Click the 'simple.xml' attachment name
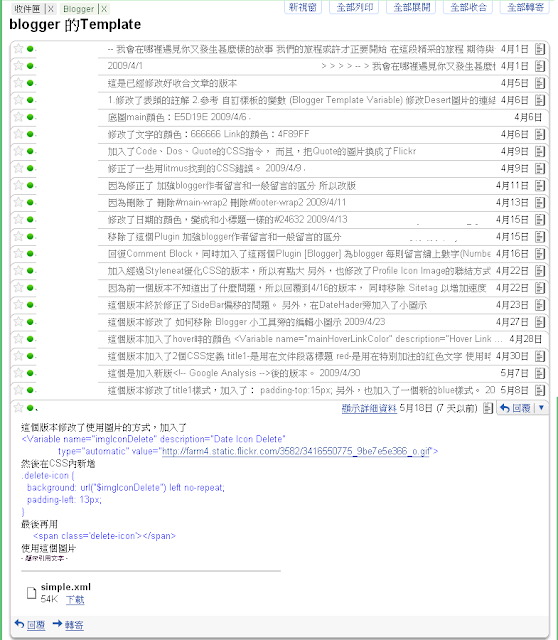Screen dimensions: 558x640 [66, 587]
